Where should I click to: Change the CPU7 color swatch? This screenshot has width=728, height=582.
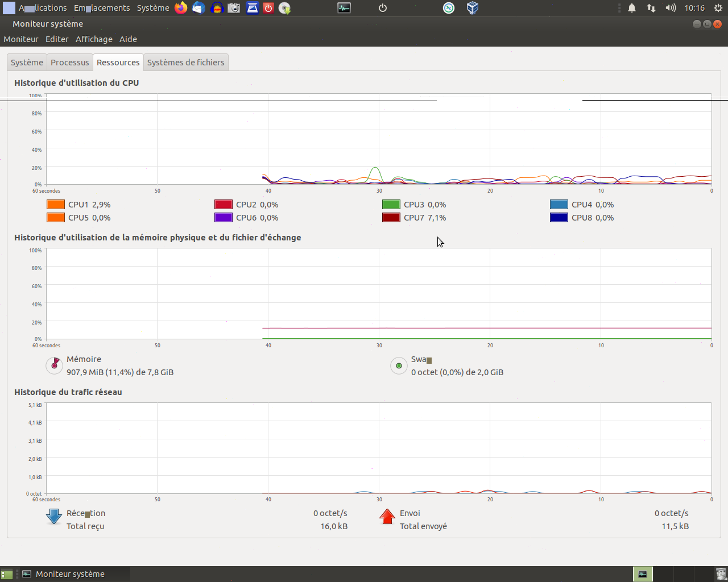391,218
